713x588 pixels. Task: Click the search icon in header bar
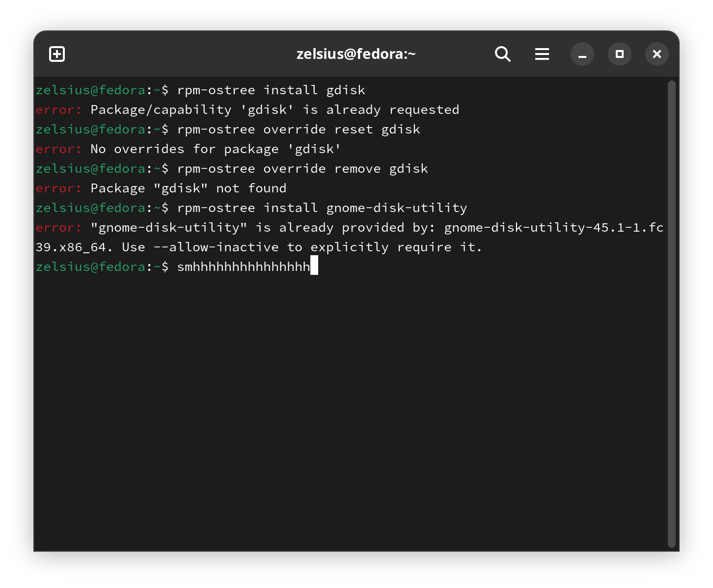[x=502, y=54]
